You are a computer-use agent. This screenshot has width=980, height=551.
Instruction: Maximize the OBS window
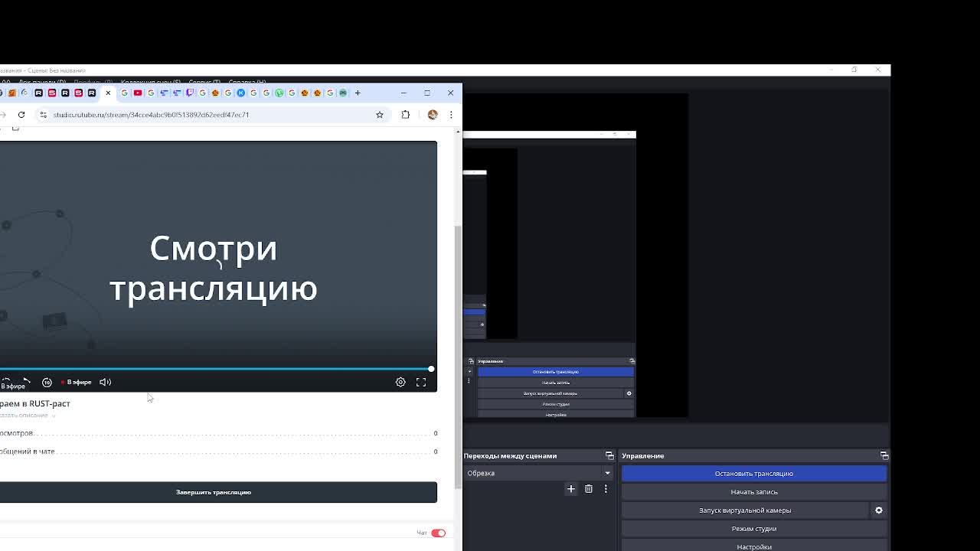click(854, 70)
